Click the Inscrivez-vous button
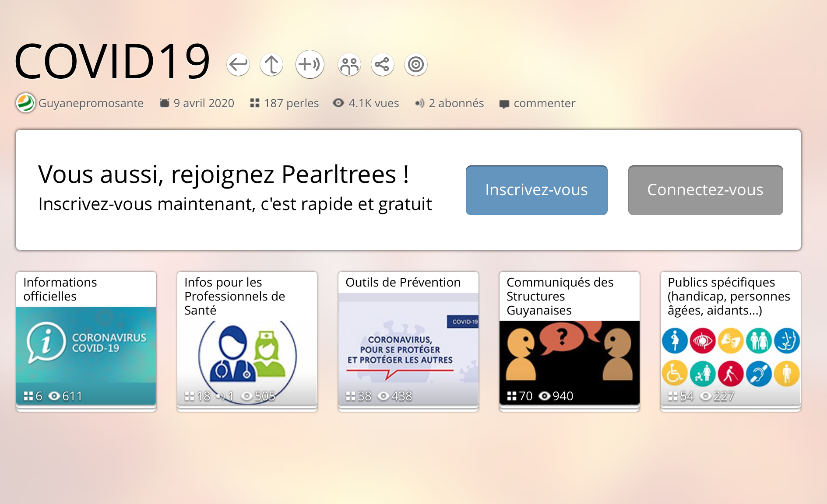This screenshot has height=504, width=827. [x=537, y=190]
